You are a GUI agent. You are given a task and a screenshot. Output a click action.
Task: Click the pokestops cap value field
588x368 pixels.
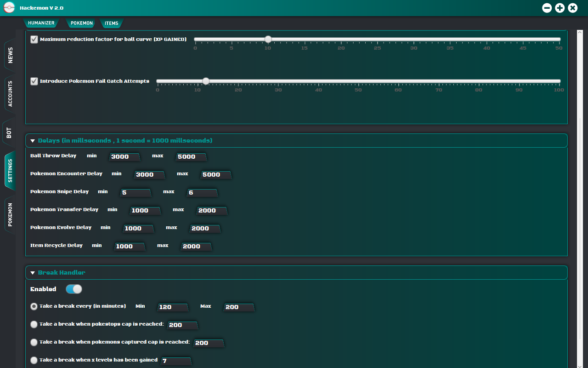pyautogui.click(x=183, y=325)
